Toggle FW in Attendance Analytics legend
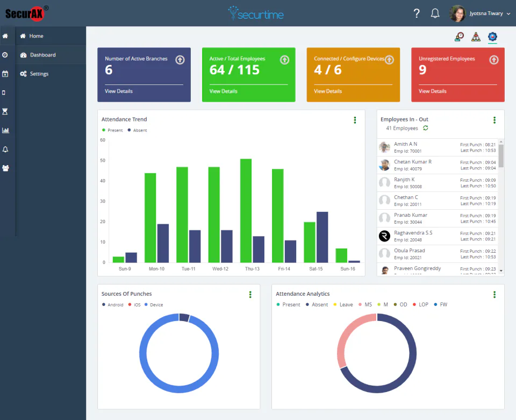The width and height of the screenshot is (516, 420). 441,305
